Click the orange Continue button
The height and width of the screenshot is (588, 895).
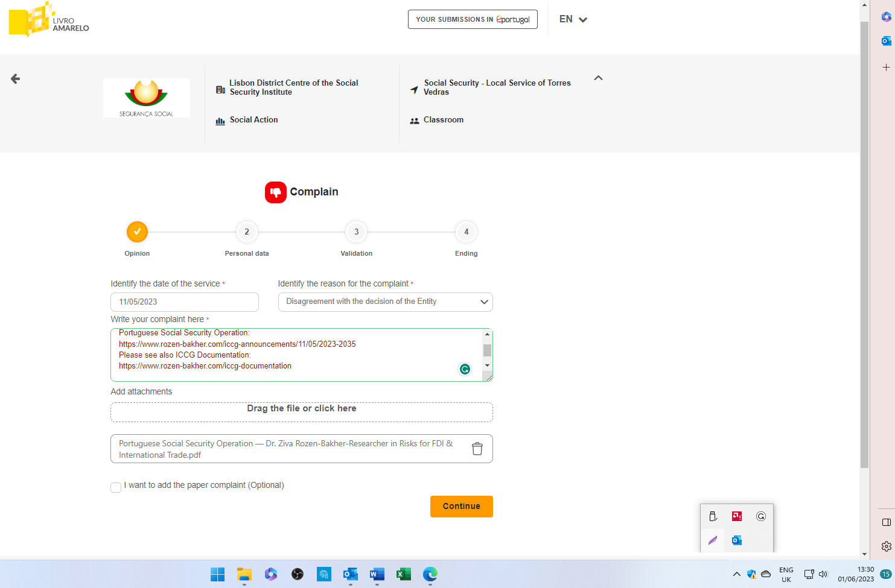(462, 507)
